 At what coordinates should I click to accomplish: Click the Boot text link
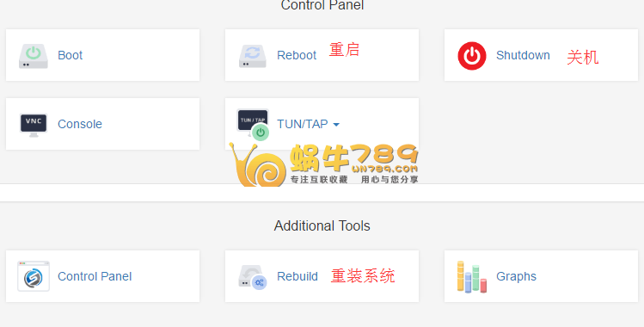[x=70, y=55]
